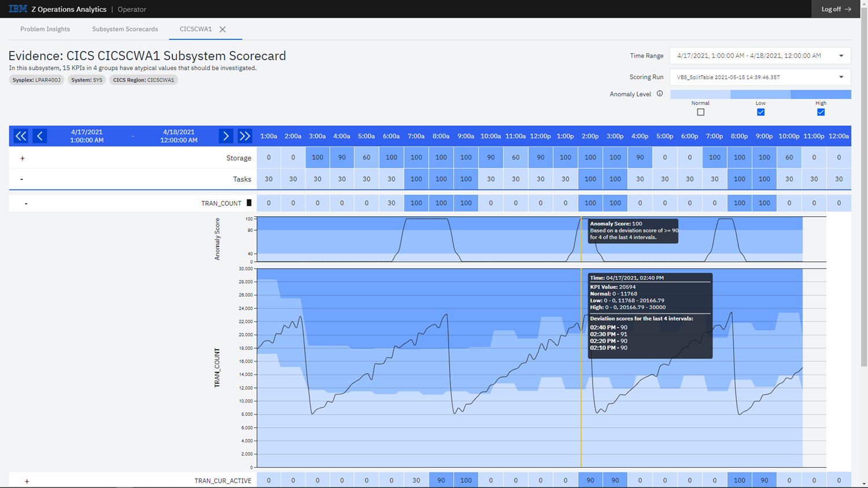Click TRAN_CUR_ACTIVE score 100 at 9:00a
This screenshot has height=488, width=868.
coord(466,480)
